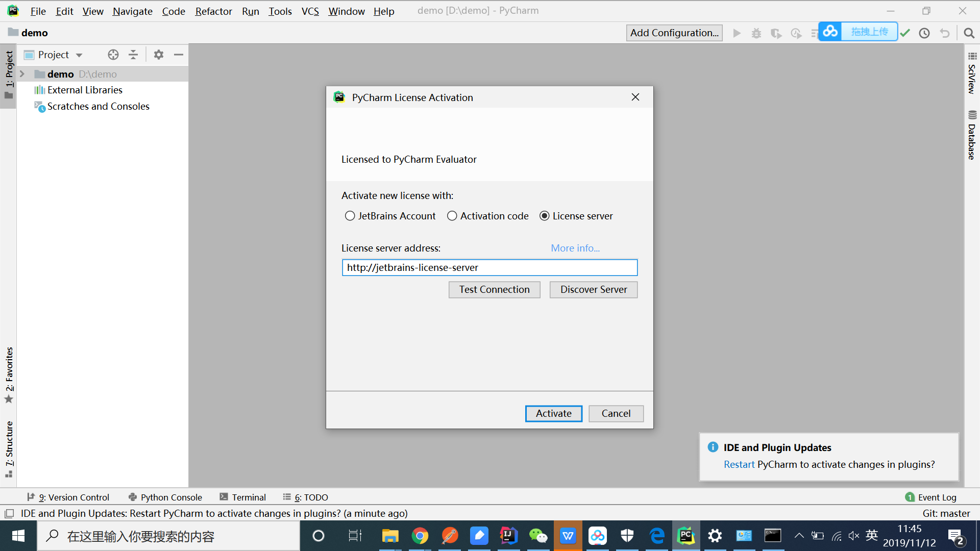
Task: Open the Navigate menu
Action: [133, 11]
